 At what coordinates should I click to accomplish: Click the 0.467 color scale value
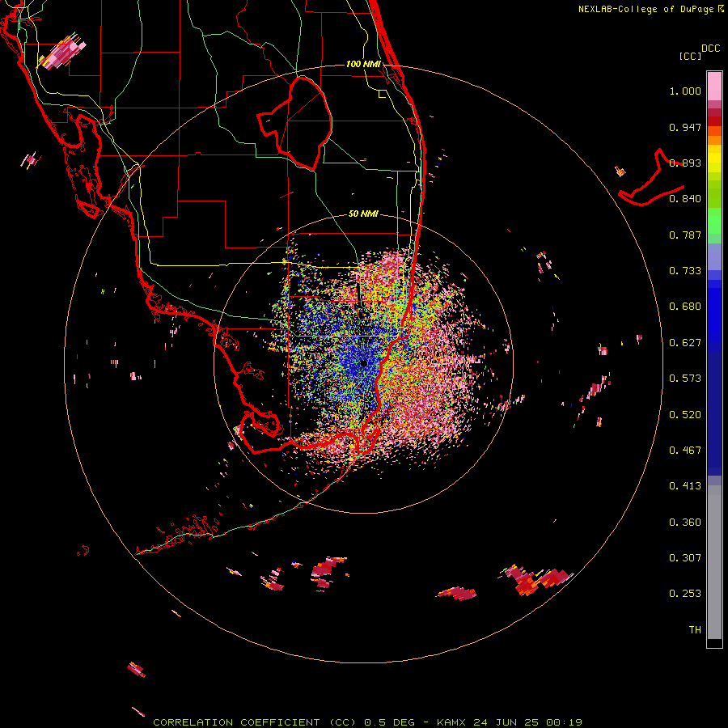coord(685,451)
